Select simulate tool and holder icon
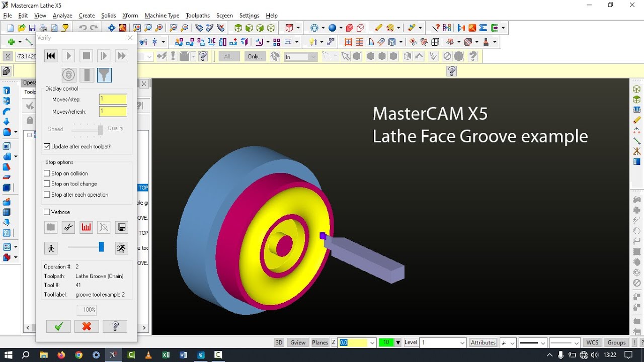Viewport: 644px width, 362px height. tap(104, 75)
